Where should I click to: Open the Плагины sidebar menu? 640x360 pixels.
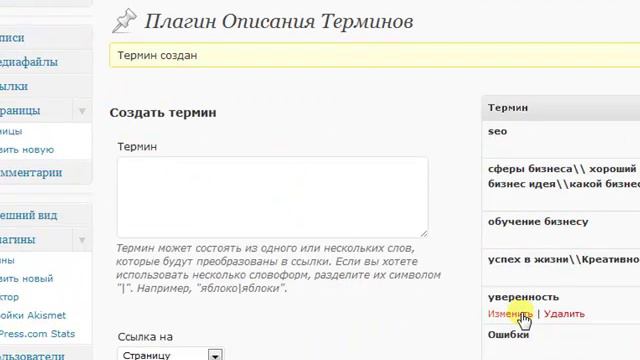pos(18,240)
